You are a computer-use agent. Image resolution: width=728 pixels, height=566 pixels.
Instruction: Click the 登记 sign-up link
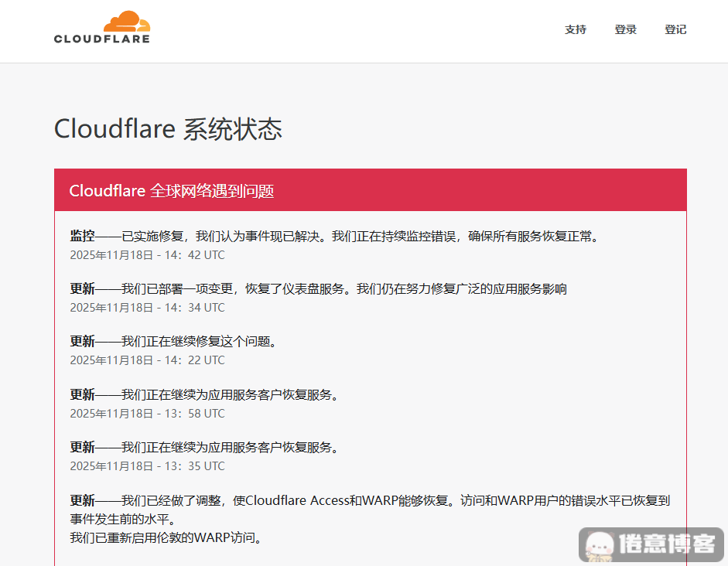(675, 29)
